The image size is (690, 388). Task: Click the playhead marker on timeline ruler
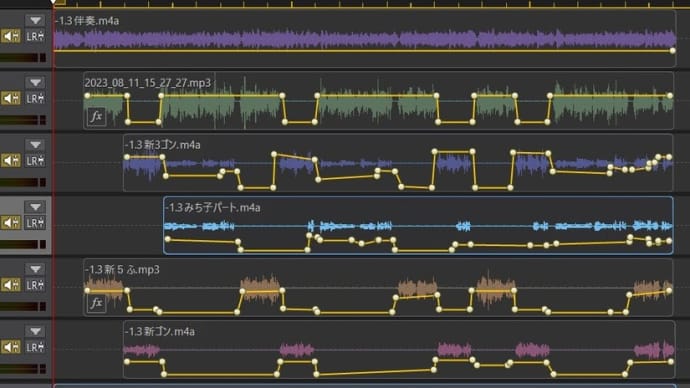pyautogui.click(x=53, y=2)
